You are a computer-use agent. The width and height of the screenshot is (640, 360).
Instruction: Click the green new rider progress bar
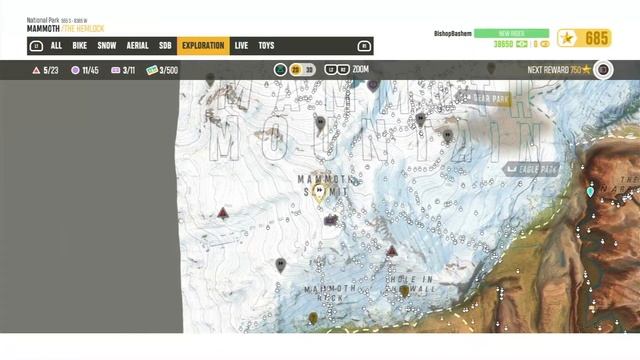[x=511, y=33]
